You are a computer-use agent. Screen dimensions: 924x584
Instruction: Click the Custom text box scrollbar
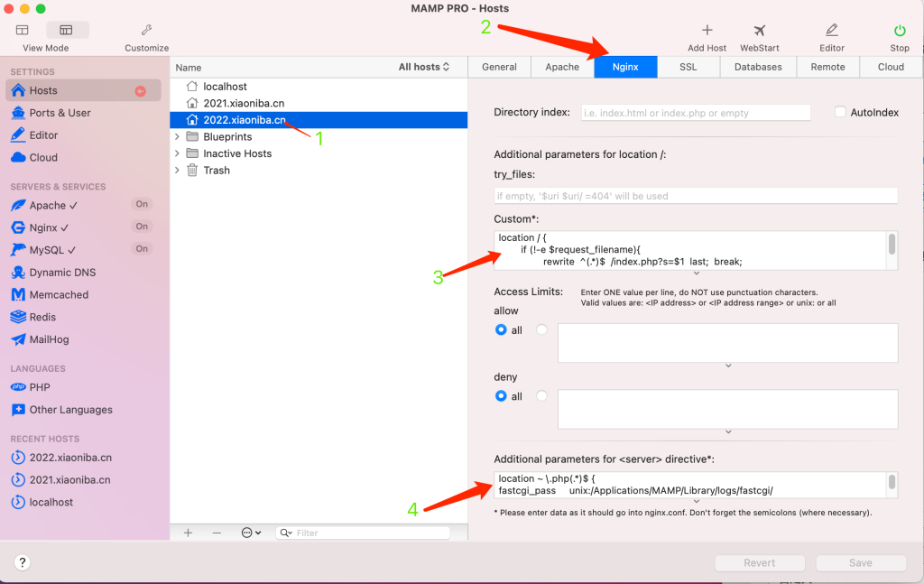coord(892,244)
